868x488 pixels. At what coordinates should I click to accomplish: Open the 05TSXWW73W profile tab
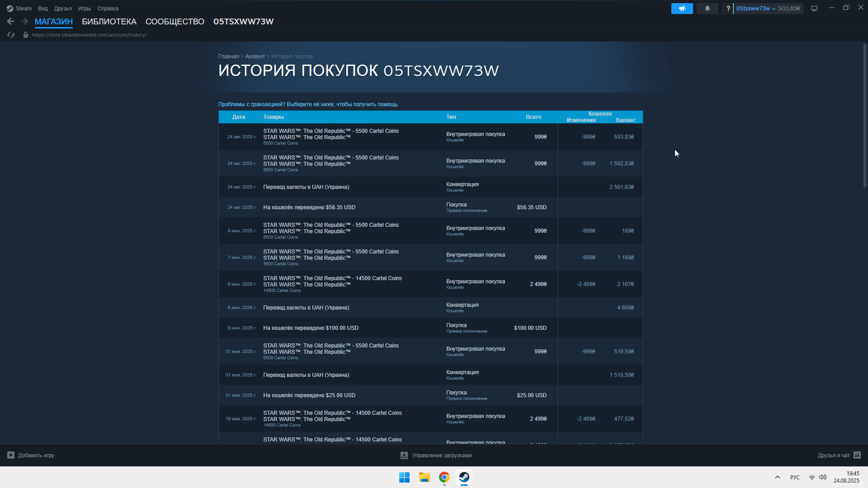point(243,22)
